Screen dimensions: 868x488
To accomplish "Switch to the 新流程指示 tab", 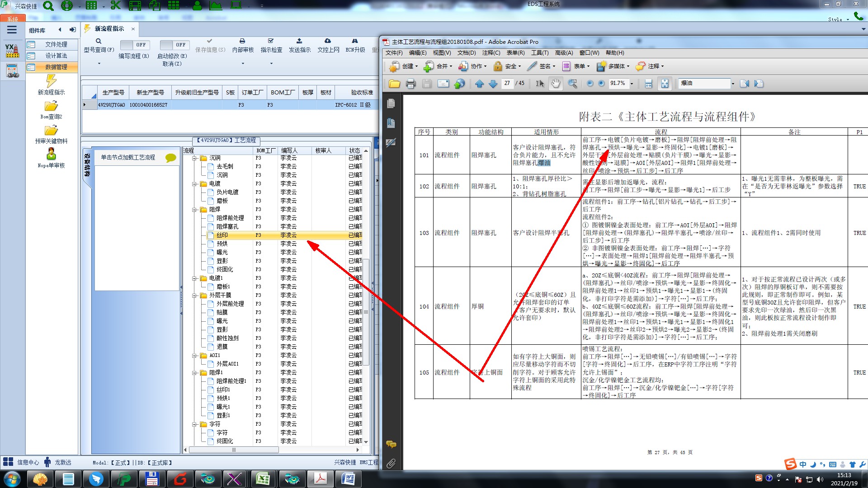I will click(109, 29).
